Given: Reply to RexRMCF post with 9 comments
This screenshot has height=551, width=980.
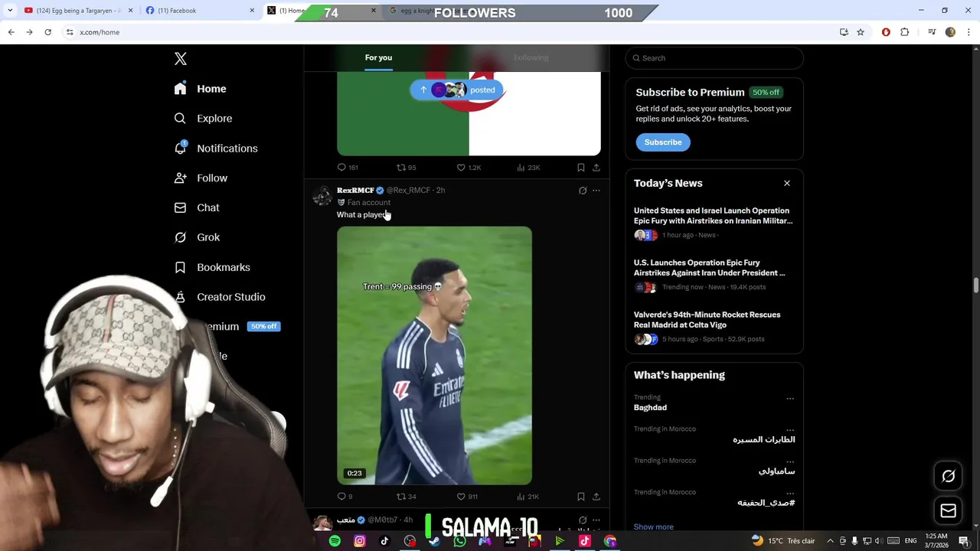Looking at the screenshot, I should 345,497.
